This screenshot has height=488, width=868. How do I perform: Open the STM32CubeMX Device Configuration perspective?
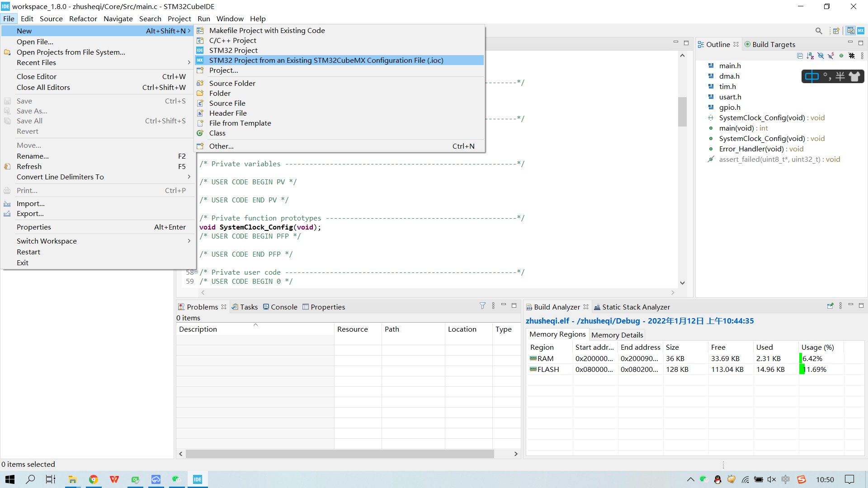click(x=861, y=31)
